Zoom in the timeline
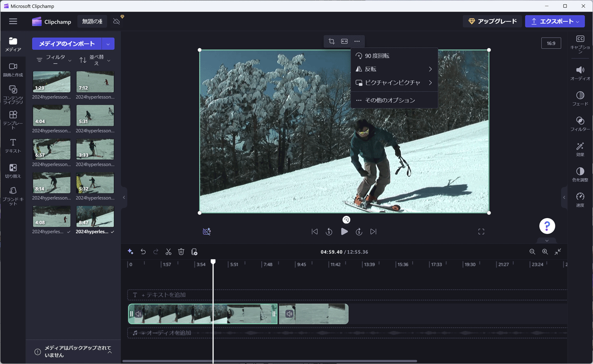Image resolution: width=593 pixels, height=364 pixels. [545, 252]
